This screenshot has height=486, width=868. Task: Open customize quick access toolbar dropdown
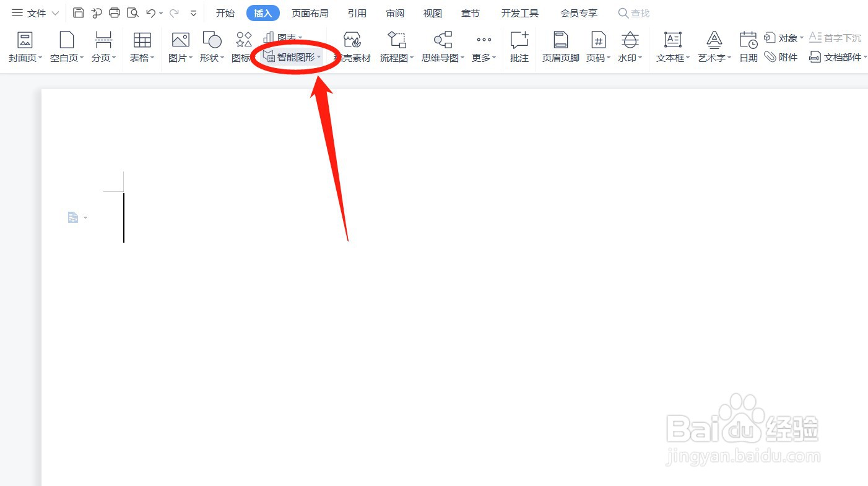pos(194,13)
